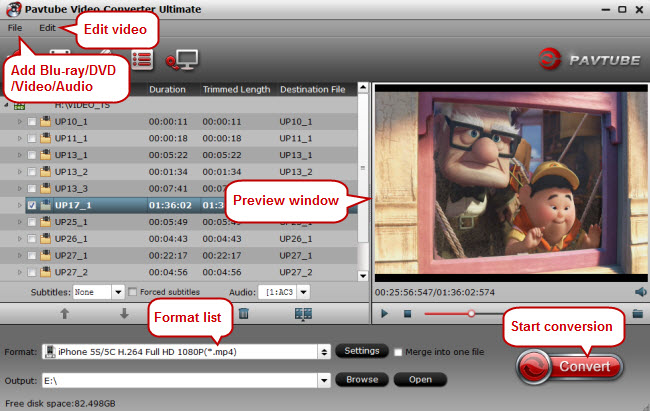650x411 pixels.
Task: Click the Pavtube app icon in the title bar
Action: pos(14,9)
